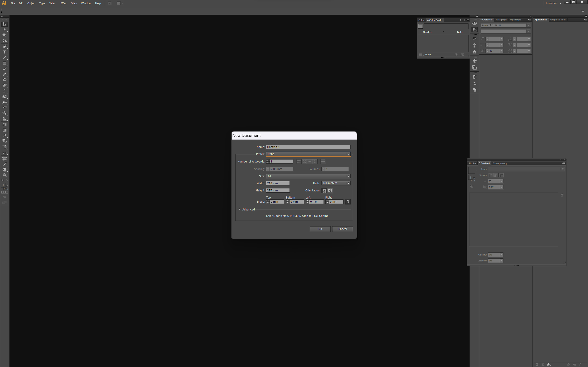The image size is (588, 367).
Task: Toggle the bleed link chain button
Action: pos(348,202)
